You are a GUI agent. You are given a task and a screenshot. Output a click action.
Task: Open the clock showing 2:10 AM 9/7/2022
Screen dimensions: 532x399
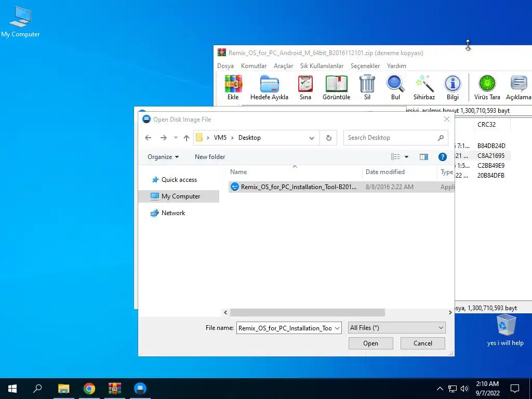(x=487, y=389)
